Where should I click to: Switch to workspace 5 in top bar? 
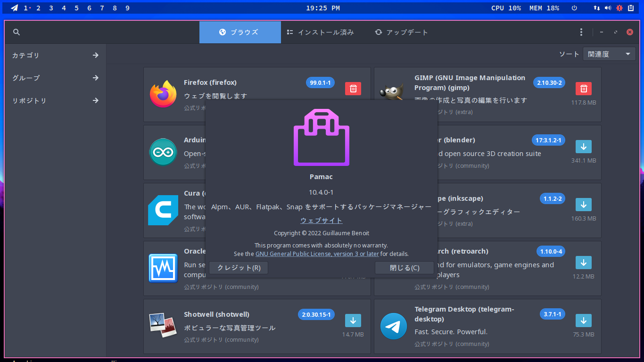pyautogui.click(x=77, y=8)
